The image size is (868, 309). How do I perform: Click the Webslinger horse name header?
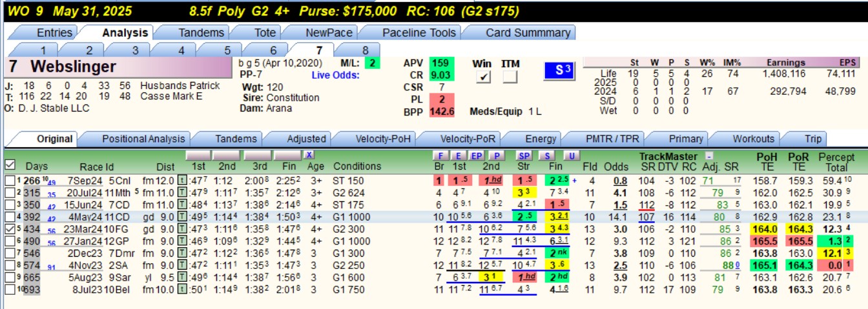coord(119,66)
